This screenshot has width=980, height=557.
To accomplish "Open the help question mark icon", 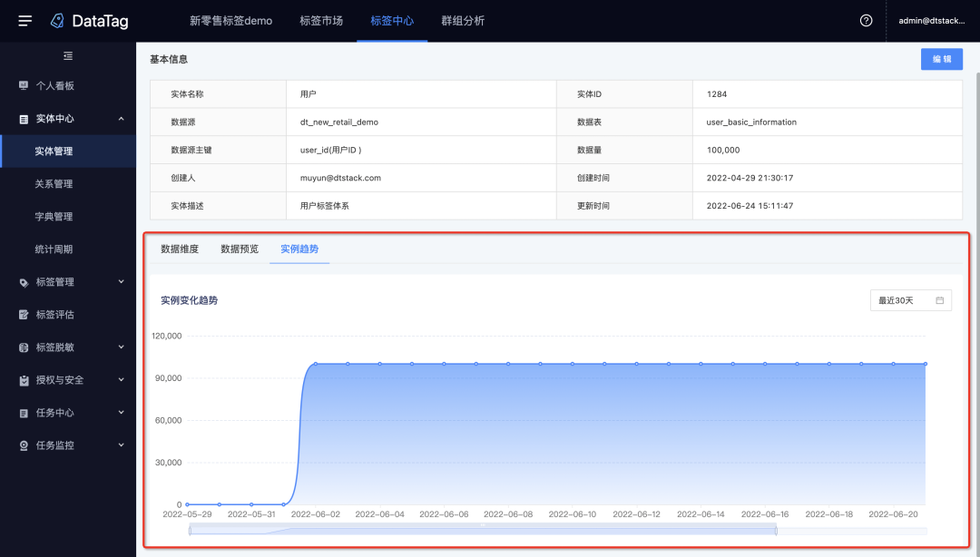I will 866,21.
